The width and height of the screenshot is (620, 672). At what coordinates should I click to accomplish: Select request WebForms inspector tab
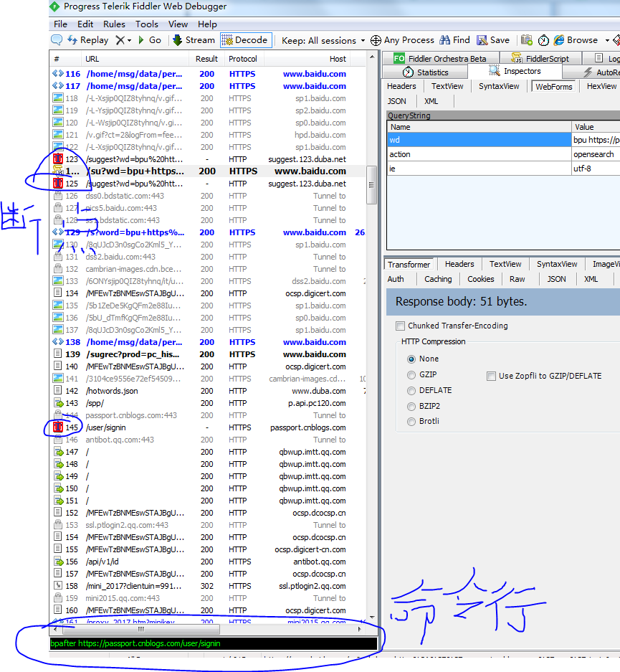[x=553, y=87]
